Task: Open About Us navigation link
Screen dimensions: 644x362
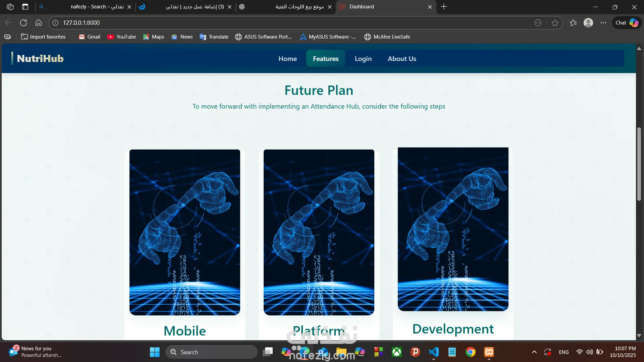Action: click(x=402, y=59)
